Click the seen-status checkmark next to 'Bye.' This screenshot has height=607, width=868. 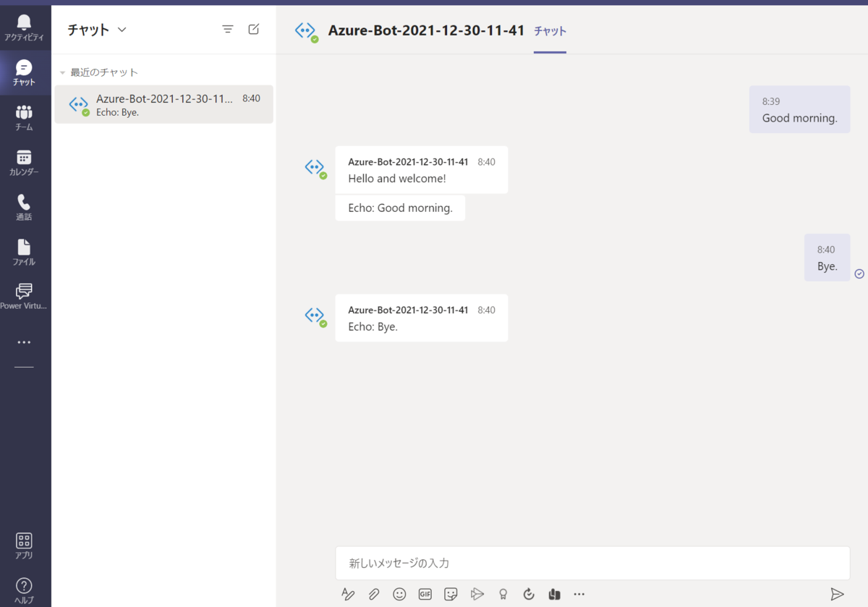[859, 273]
